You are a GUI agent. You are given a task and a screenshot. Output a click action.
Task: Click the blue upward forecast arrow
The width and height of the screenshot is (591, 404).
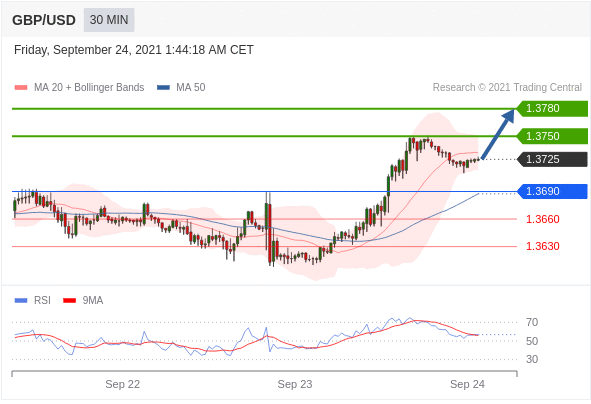[498, 134]
